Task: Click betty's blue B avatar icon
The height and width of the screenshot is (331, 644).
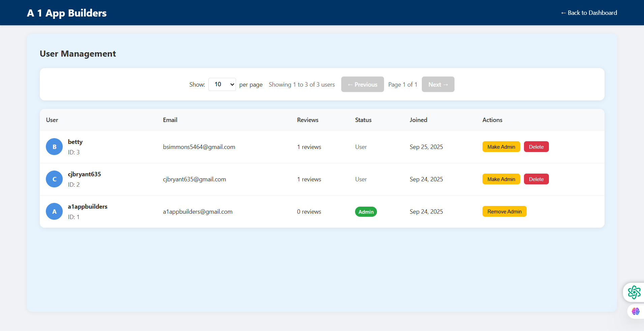Action: (54, 147)
